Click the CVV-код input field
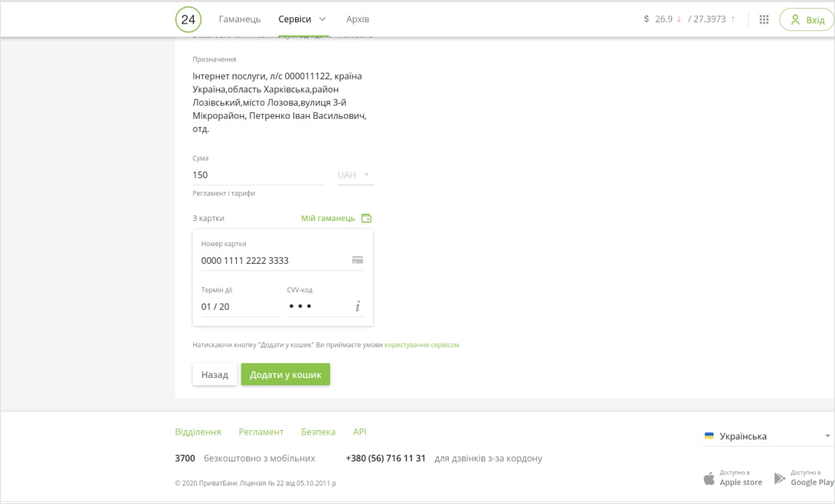This screenshot has width=835, height=504. [325, 307]
